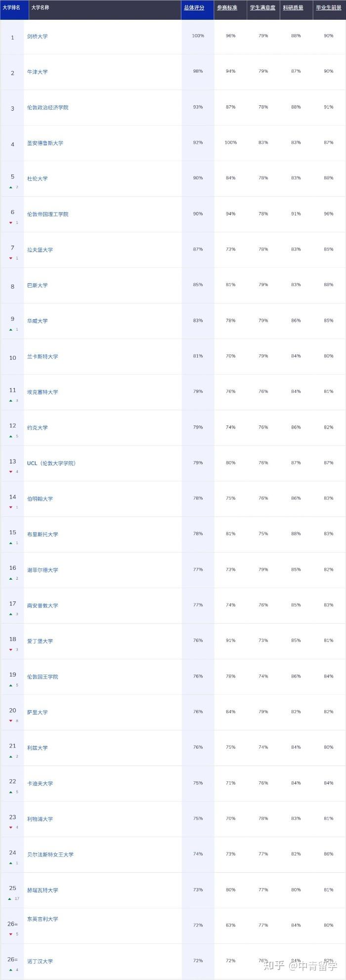Viewport: 346px width, 980px height.
Task: Click the green up arrow under rank 25
Action: click(10, 899)
